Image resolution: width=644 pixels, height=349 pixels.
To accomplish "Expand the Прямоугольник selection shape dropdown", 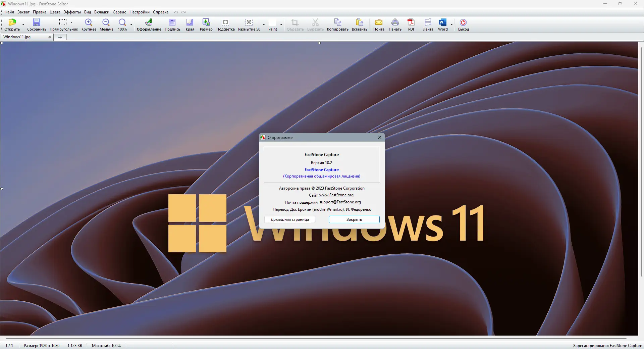I will click(x=71, y=22).
